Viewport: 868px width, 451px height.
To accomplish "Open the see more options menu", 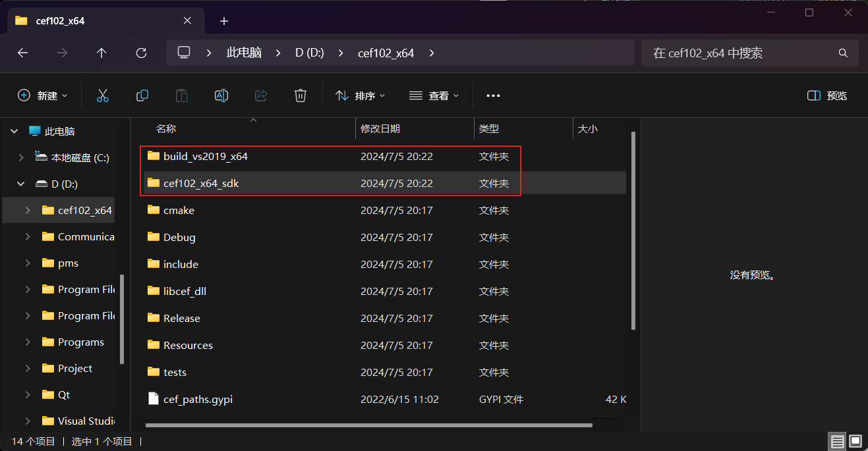I will point(493,95).
